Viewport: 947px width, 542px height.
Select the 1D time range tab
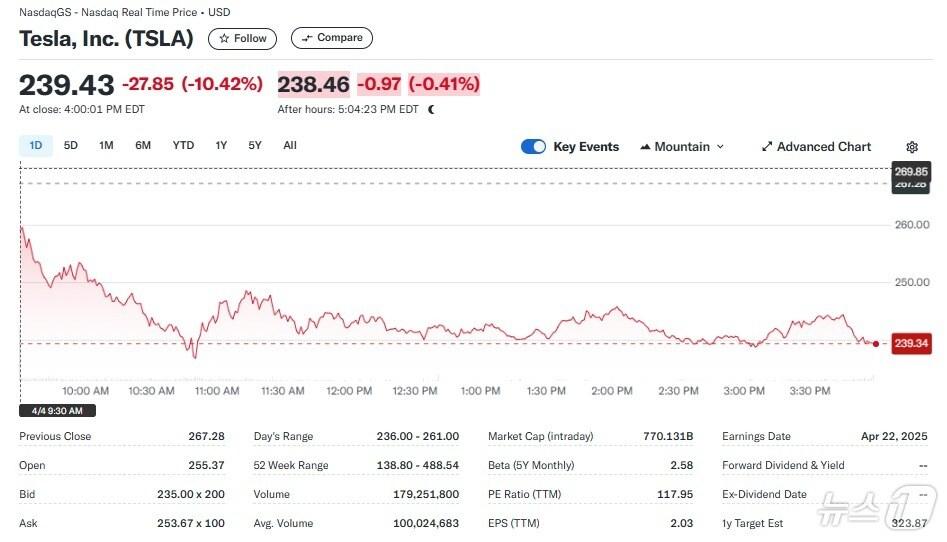(x=36, y=146)
